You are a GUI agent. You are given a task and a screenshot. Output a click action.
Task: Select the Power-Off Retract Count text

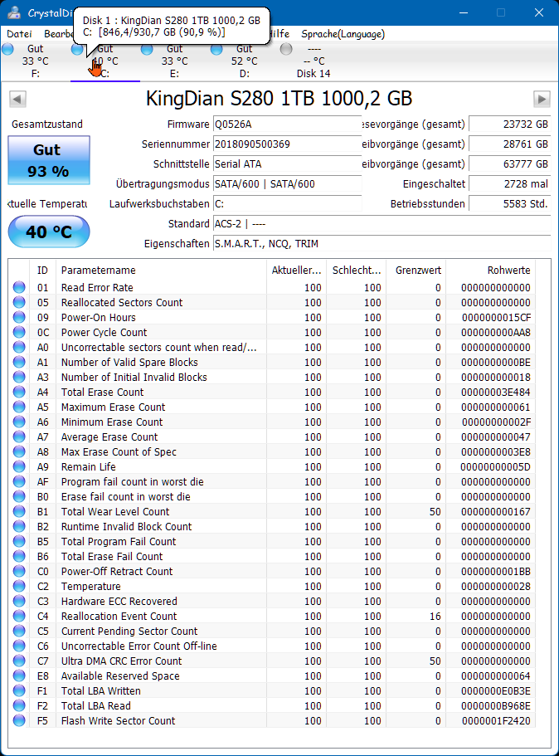coord(117,572)
